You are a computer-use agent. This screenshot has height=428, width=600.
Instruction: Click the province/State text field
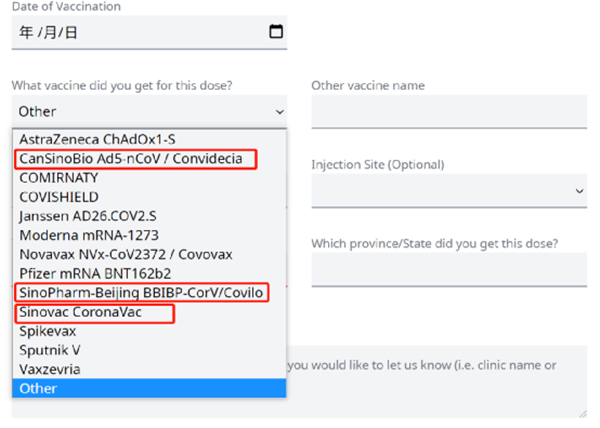point(449,269)
